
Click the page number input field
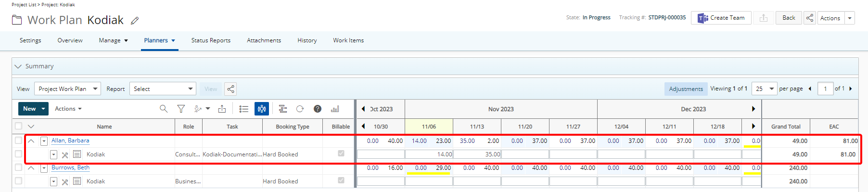click(x=825, y=89)
